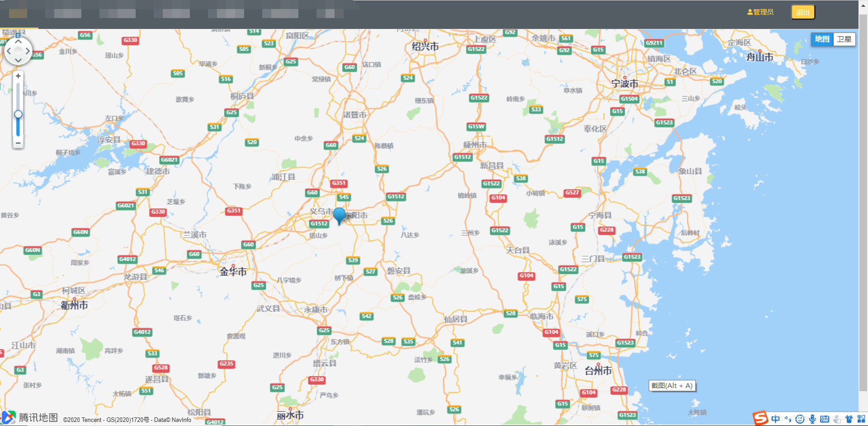Open the 管理员 user link
The image size is (868, 426).
[760, 12]
